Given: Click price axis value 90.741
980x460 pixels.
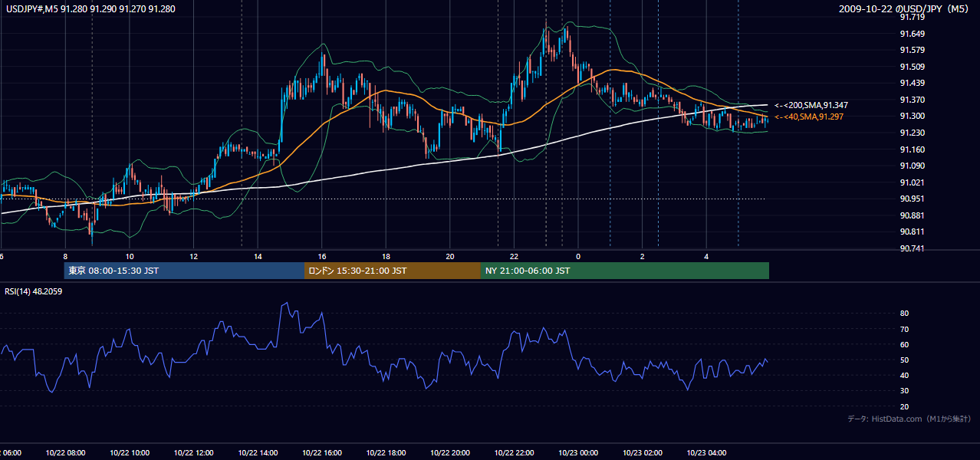Looking at the screenshot, I should (x=913, y=248).
